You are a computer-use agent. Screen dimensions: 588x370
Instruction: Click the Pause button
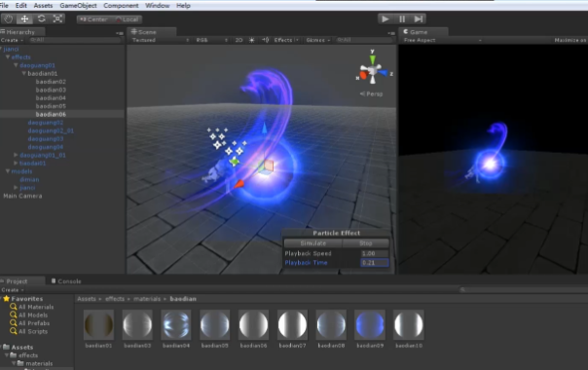tap(402, 18)
